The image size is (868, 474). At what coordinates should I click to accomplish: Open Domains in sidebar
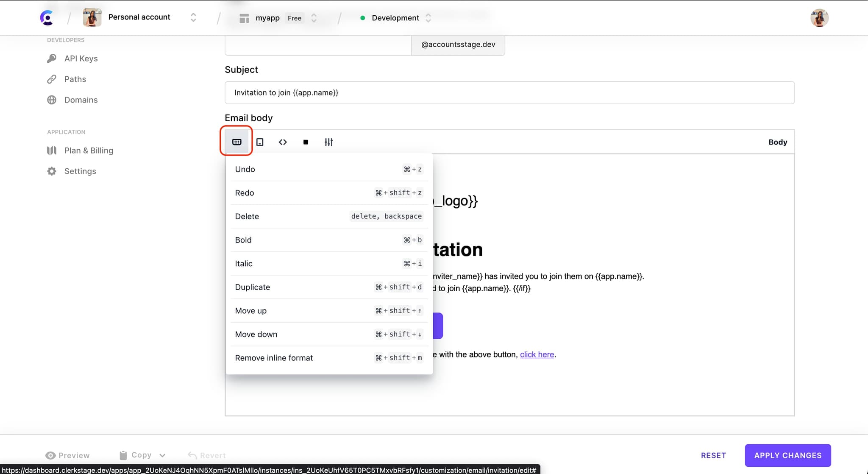[81, 100]
